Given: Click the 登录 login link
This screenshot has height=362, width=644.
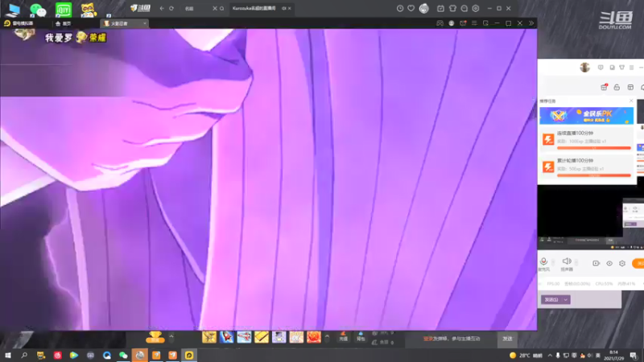Looking at the screenshot, I should pyautogui.click(x=428, y=339).
